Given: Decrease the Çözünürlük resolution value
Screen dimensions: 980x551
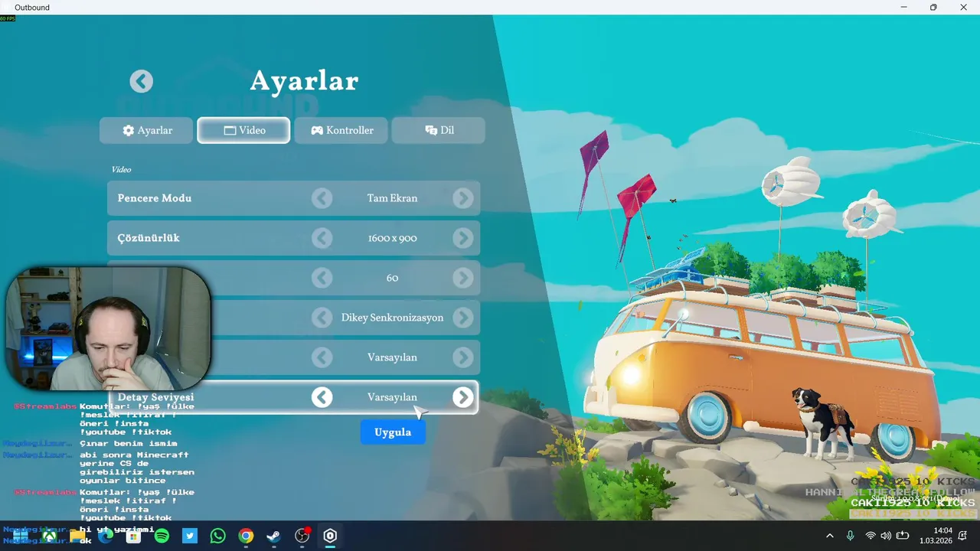Looking at the screenshot, I should (x=322, y=238).
